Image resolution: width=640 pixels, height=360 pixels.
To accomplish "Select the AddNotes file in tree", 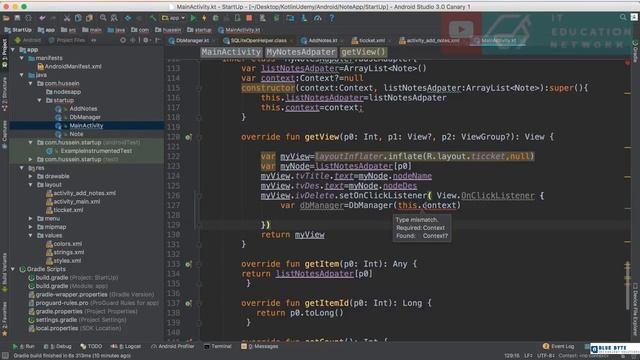I will (x=76, y=109).
